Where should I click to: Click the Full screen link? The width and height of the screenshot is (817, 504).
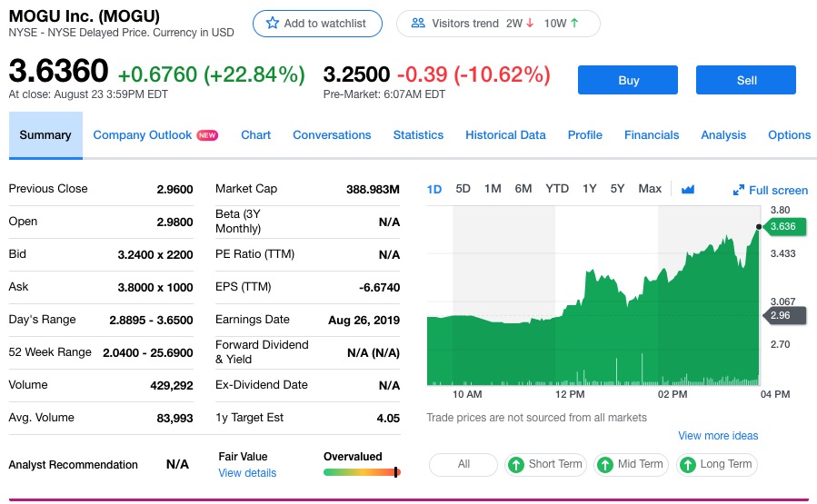(778, 190)
